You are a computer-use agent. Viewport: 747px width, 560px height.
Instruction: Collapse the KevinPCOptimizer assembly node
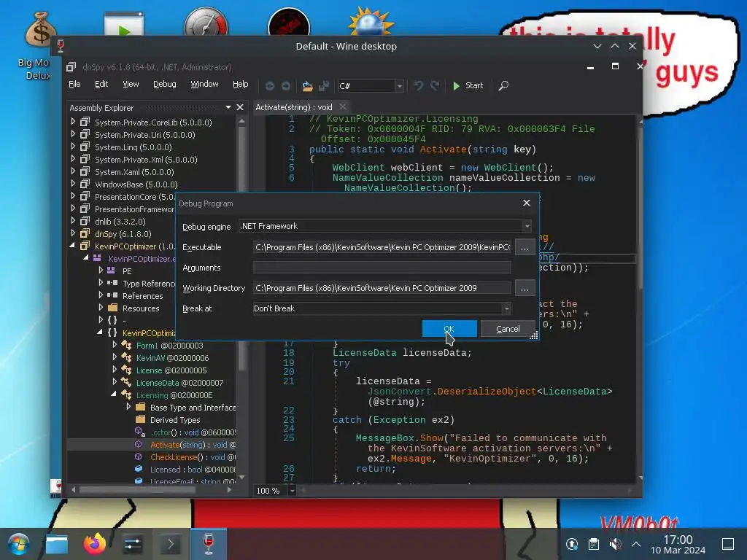click(72, 246)
